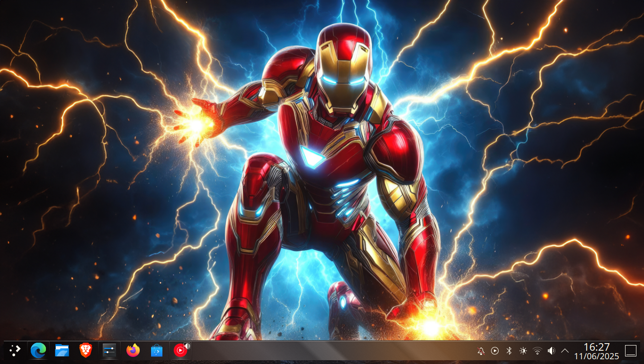Viewport: 644px width, 364px height.
Task: Open the KDE application launcher
Action: pos(15,351)
